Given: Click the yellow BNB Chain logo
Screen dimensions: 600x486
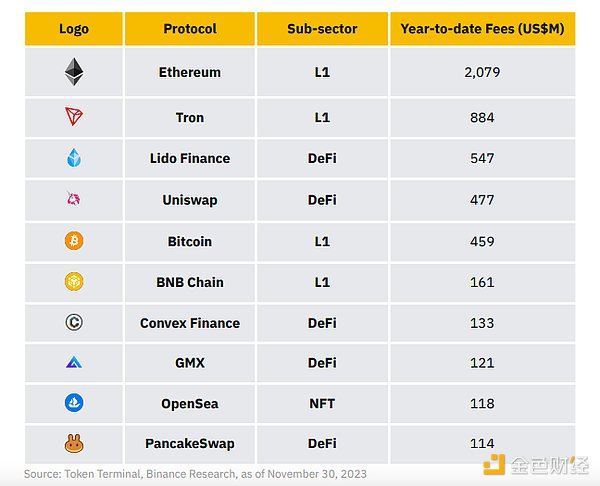Looking at the screenshot, I should (74, 282).
